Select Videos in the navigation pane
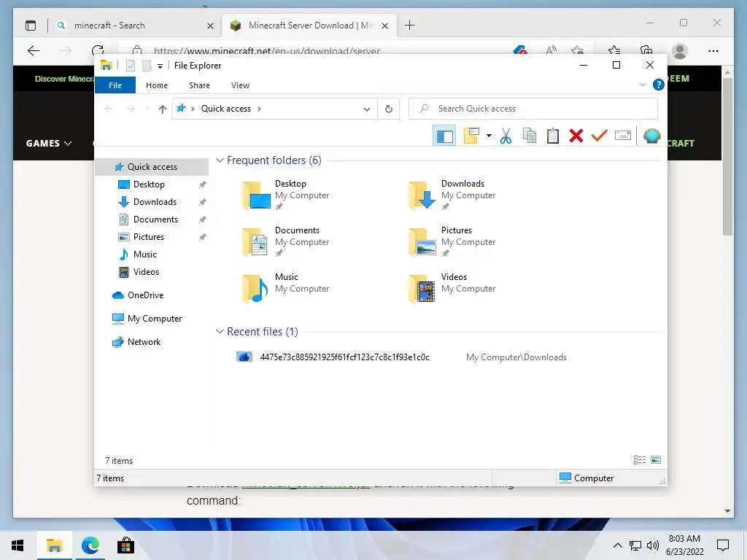747x560 pixels. click(x=146, y=272)
